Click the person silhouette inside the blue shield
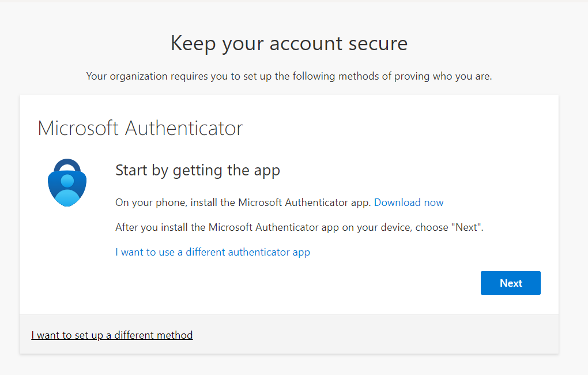 click(x=67, y=190)
